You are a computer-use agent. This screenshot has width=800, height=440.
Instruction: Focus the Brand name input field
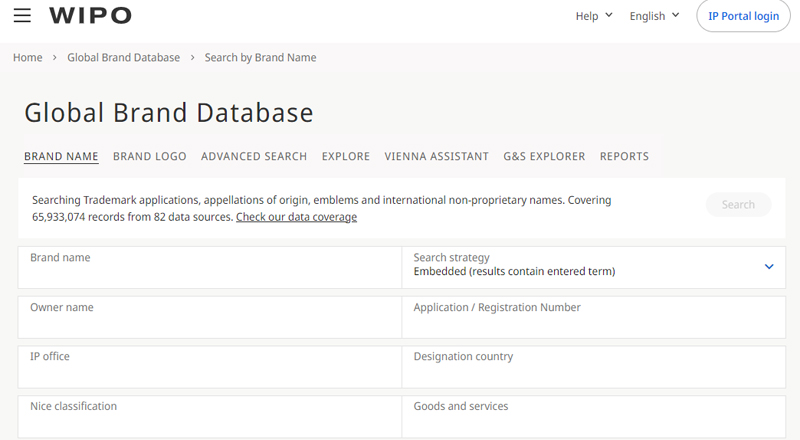pyautogui.click(x=210, y=267)
